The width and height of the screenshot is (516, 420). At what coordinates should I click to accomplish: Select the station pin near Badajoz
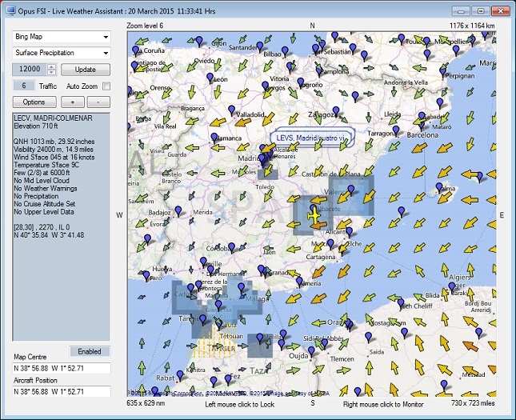click(x=178, y=210)
